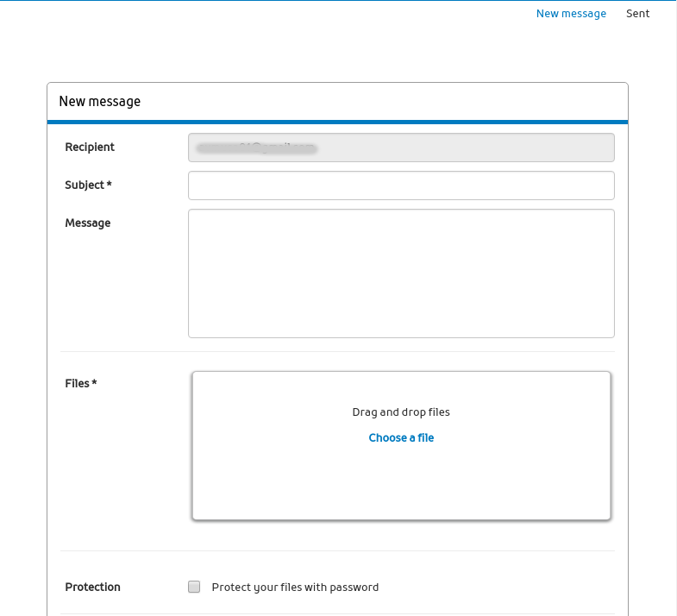Image resolution: width=677 pixels, height=616 pixels.
Task: Click the required asterisk beside Files
Action: click(x=94, y=383)
